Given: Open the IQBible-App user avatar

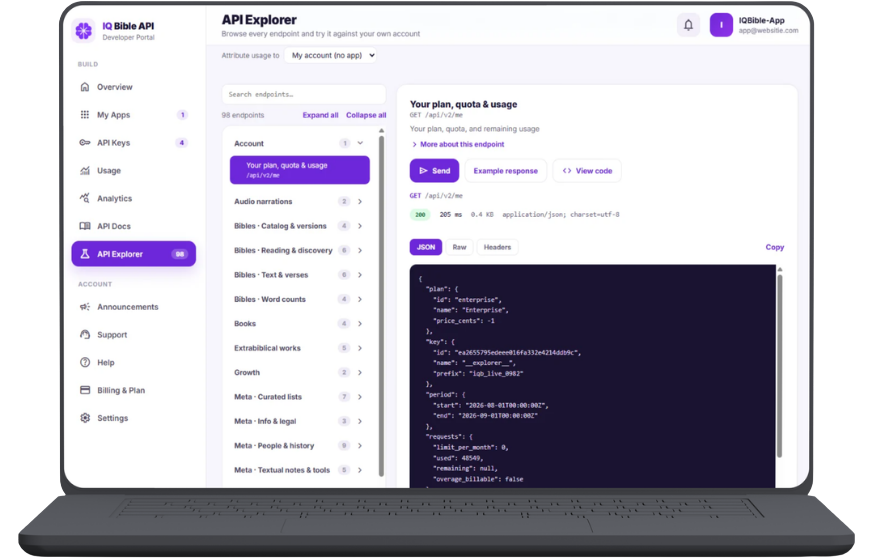Looking at the screenshot, I should coord(721,25).
